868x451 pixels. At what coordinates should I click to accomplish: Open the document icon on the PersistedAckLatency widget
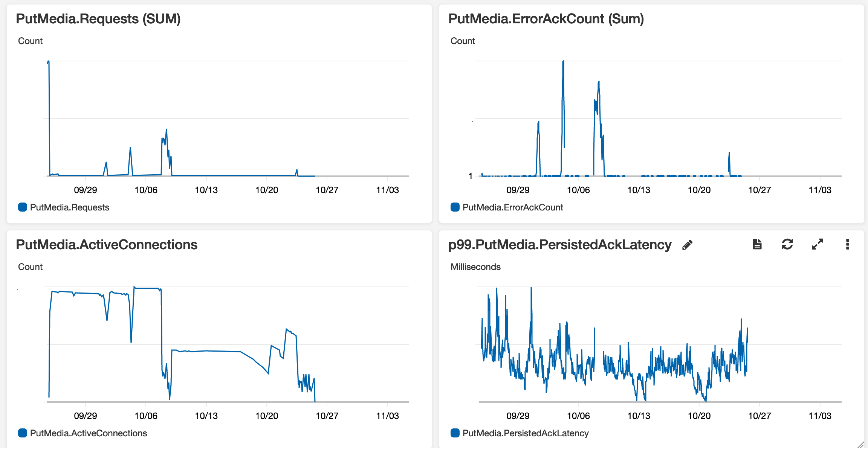point(757,244)
